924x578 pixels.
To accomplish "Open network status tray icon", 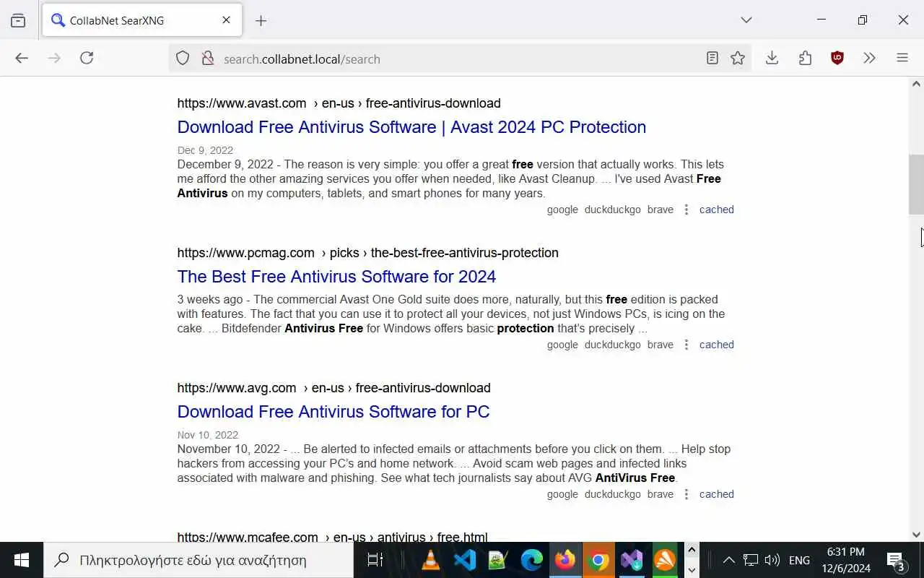I will [751, 560].
